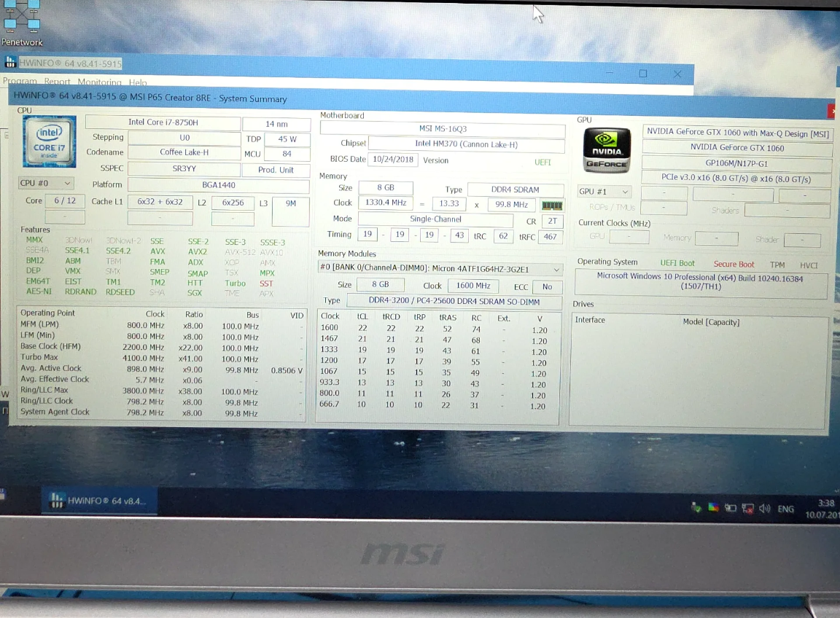The height and width of the screenshot is (618, 840).
Task: Click the Windows 10 Professional OS field
Action: (700, 282)
